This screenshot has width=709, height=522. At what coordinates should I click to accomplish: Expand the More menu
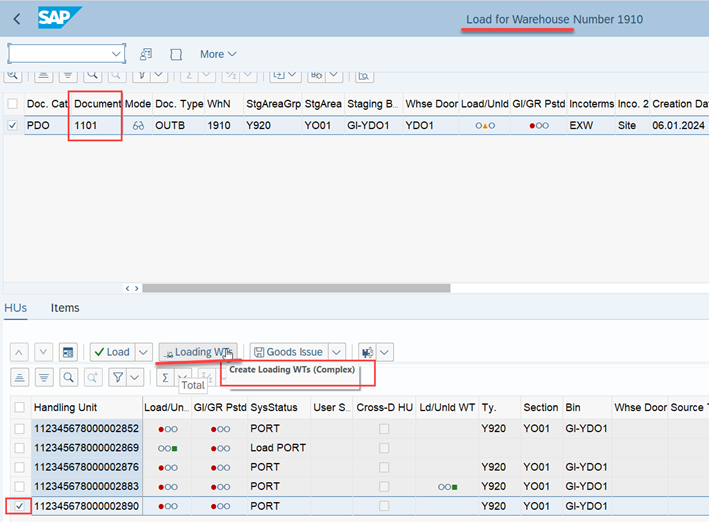pyautogui.click(x=218, y=54)
